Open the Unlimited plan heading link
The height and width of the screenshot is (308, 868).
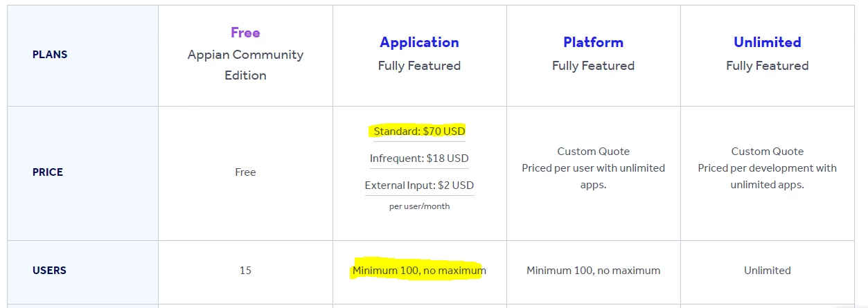pos(767,42)
